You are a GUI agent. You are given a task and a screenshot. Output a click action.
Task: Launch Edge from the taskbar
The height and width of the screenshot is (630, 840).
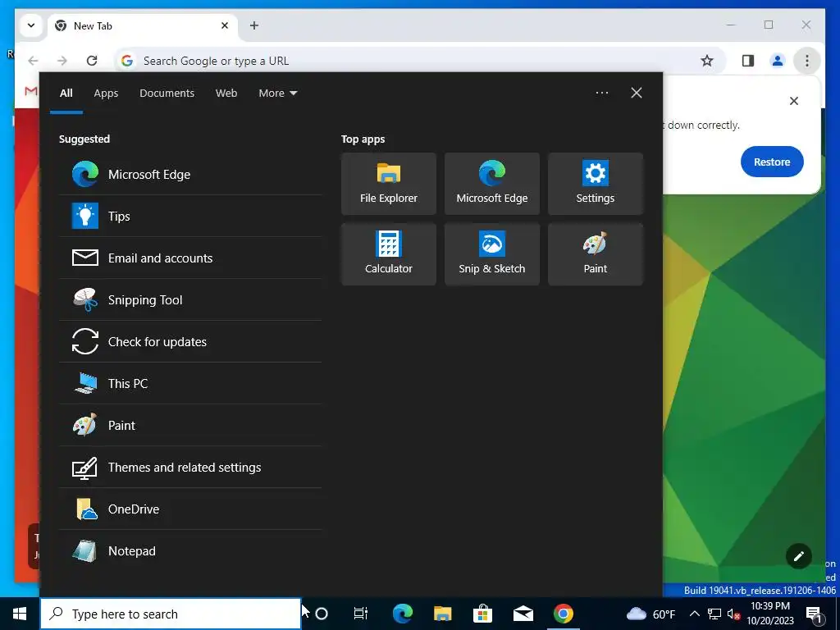pyautogui.click(x=402, y=614)
